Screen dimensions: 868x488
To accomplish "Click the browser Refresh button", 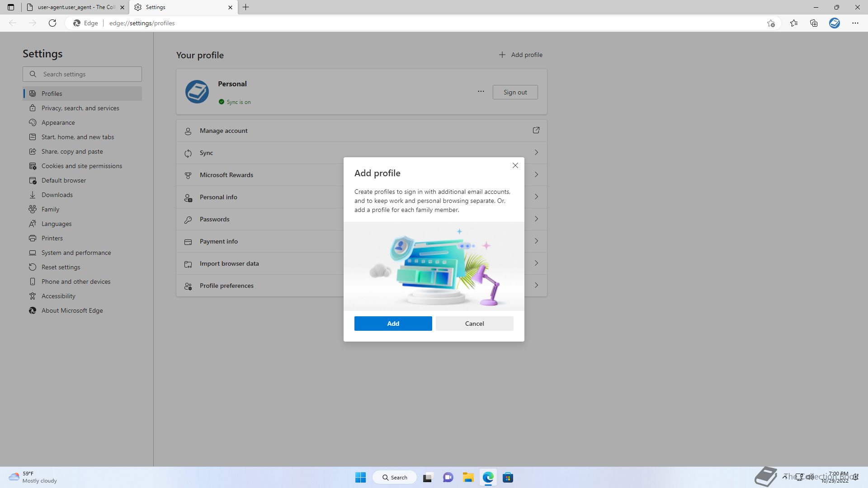I will point(52,23).
